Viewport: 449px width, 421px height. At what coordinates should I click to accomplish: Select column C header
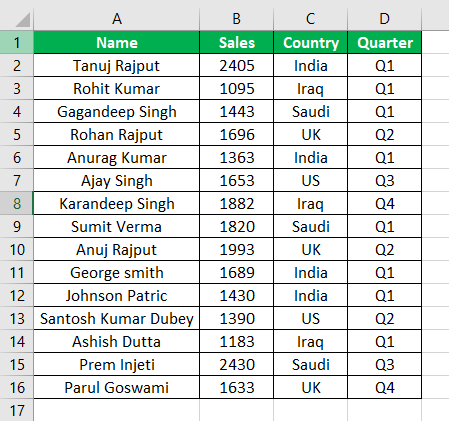[311, 19]
